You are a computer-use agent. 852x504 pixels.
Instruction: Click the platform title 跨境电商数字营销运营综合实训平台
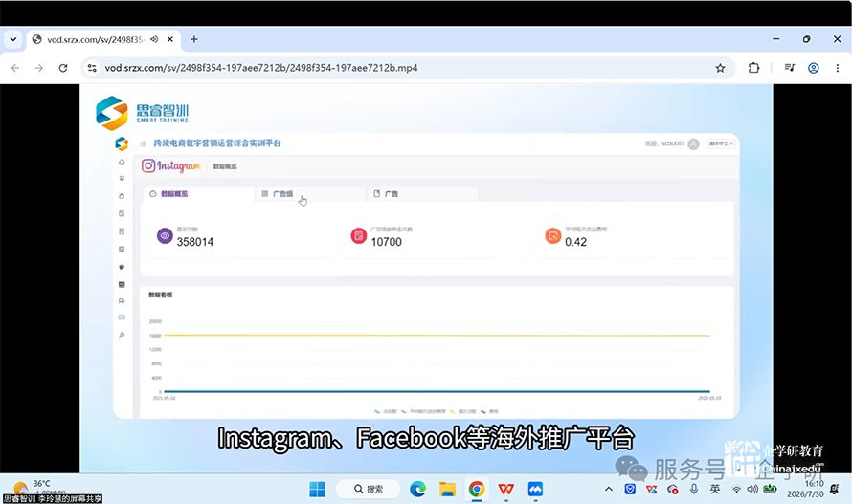(217, 143)
